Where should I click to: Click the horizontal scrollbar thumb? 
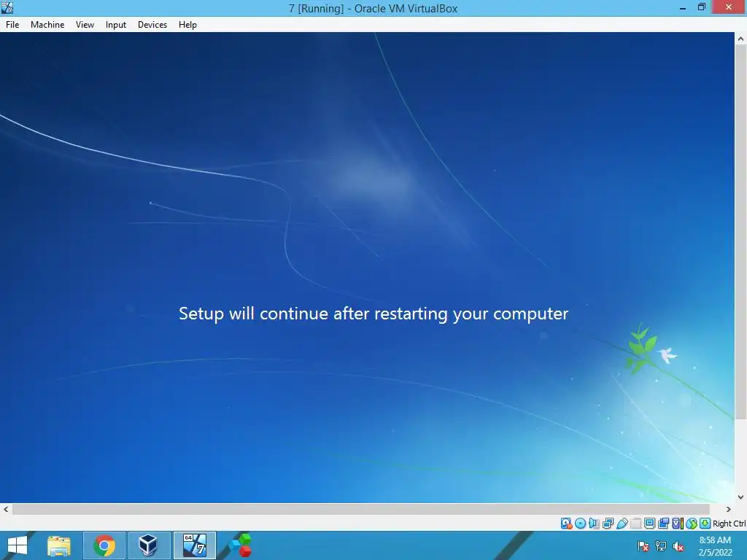pos(361,509)
